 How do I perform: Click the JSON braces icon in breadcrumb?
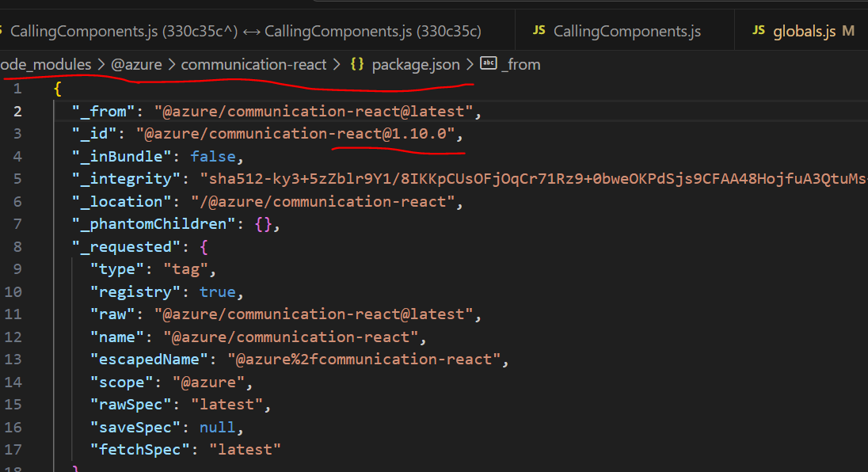[x=357, y=64]
